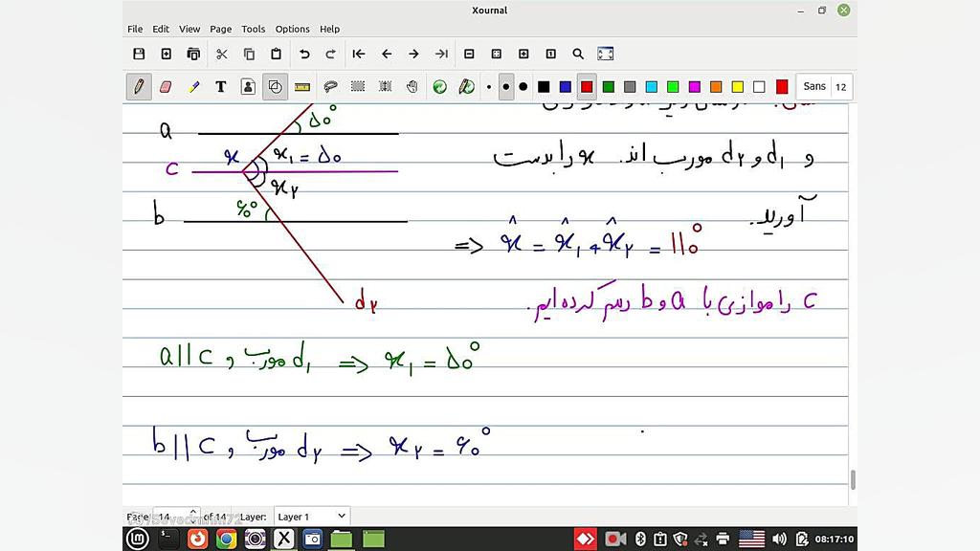
Task: Open the volume control in tray
Action: (x=779, y=539)
